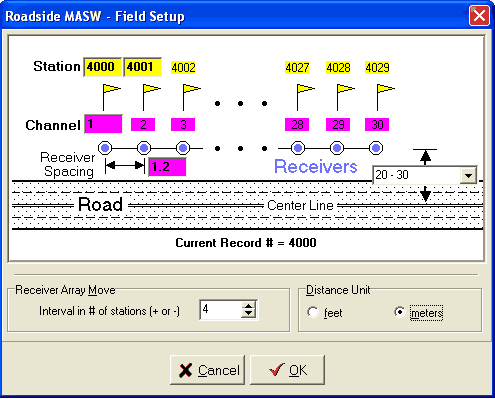The image size is (495, 399).
Task: Click the Roadside MASW - Field Setup title
Action: (95, 16)
